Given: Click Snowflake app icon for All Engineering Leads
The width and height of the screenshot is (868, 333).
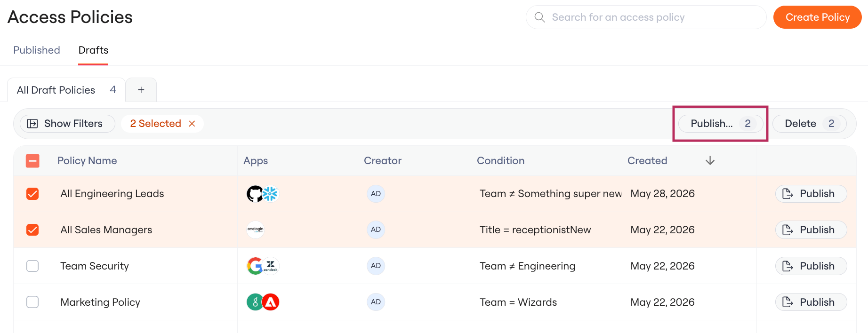Looking at the screenshot, I should (x=270, y=194).
